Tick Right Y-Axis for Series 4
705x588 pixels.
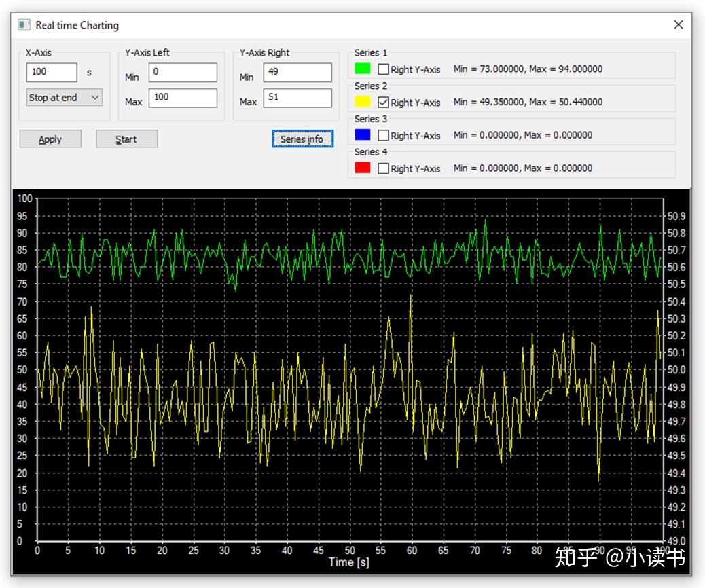[x=384, y=168]
